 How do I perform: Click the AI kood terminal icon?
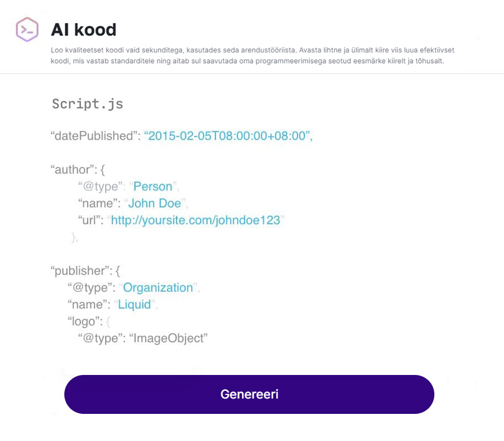point(27,29)
